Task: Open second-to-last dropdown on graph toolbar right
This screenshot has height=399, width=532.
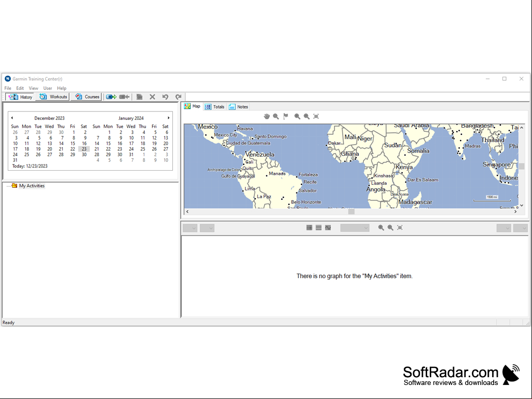Action: tap(503, 228)
